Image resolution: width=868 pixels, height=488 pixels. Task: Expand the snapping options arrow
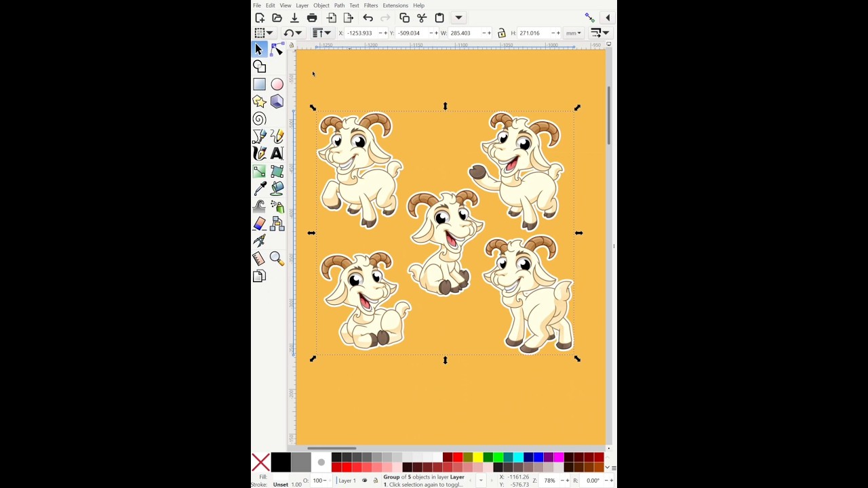click(608, 18)
